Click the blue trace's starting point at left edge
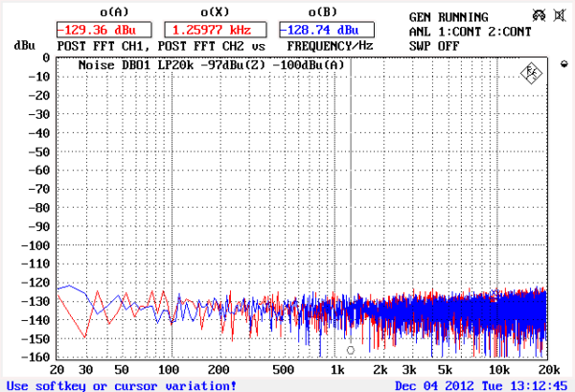The height and width of the screenshot is (392, 575). pyautogui.click(x=58, y=288)
